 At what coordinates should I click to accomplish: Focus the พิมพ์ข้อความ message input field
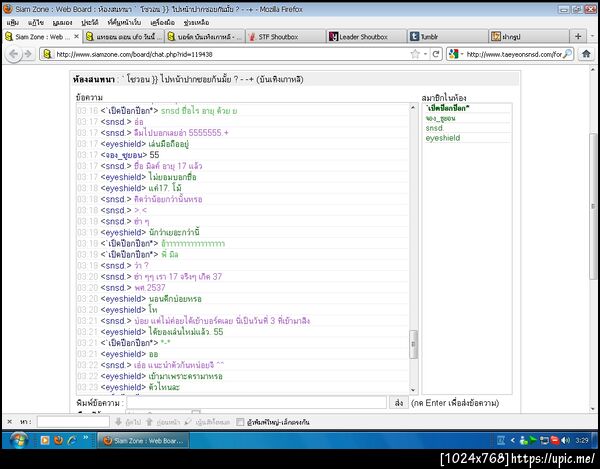click(256, 402)
